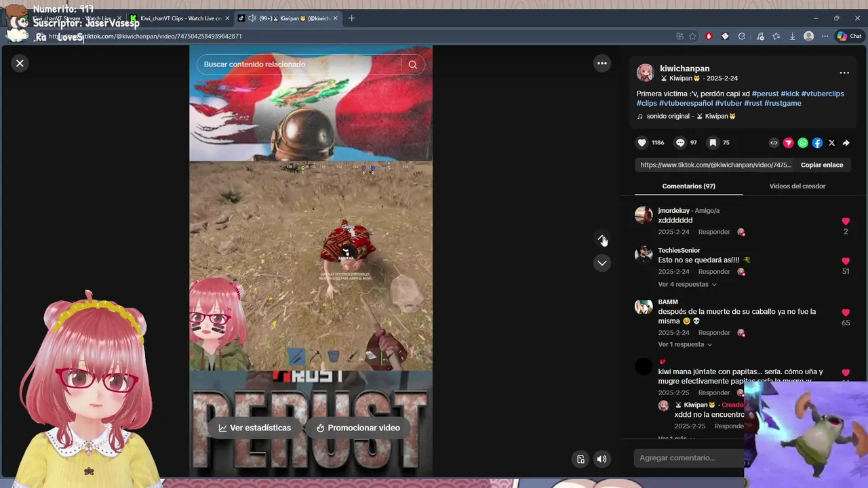The height and width of the screenshot is (488, 868).
Task: Share to WhatsApp icon
Action: coord(803,143)
